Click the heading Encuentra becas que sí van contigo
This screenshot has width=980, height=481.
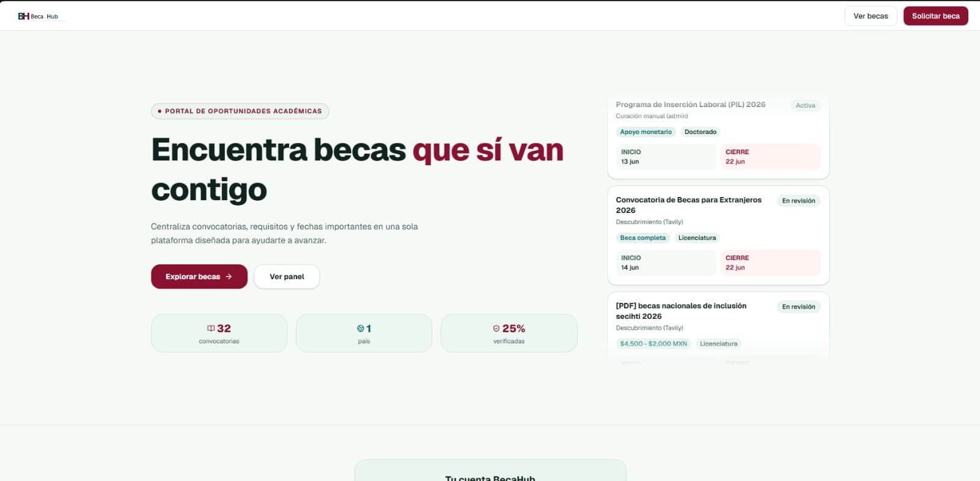tap(357, 170)
